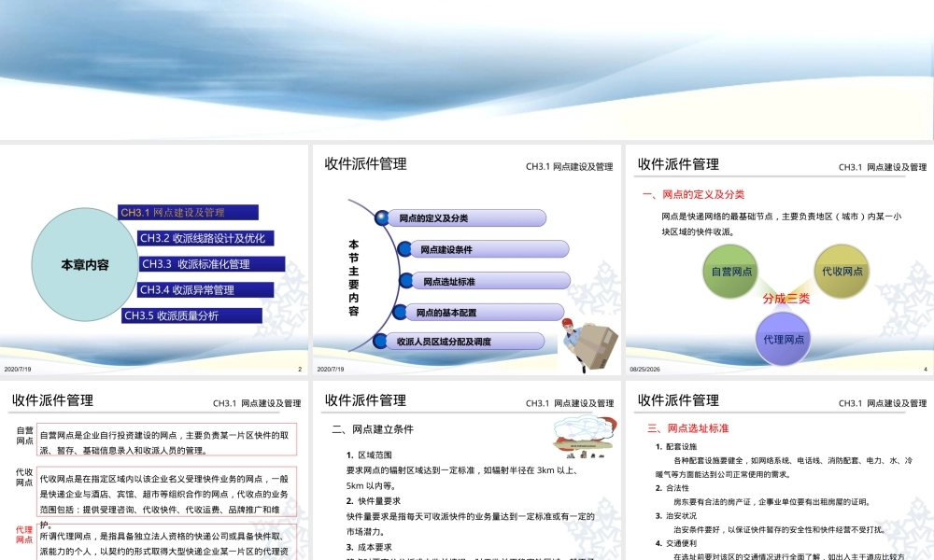Click the courier carrying a box image
The width and height of the screenshot is (934, 560).
tap(591, 345)
